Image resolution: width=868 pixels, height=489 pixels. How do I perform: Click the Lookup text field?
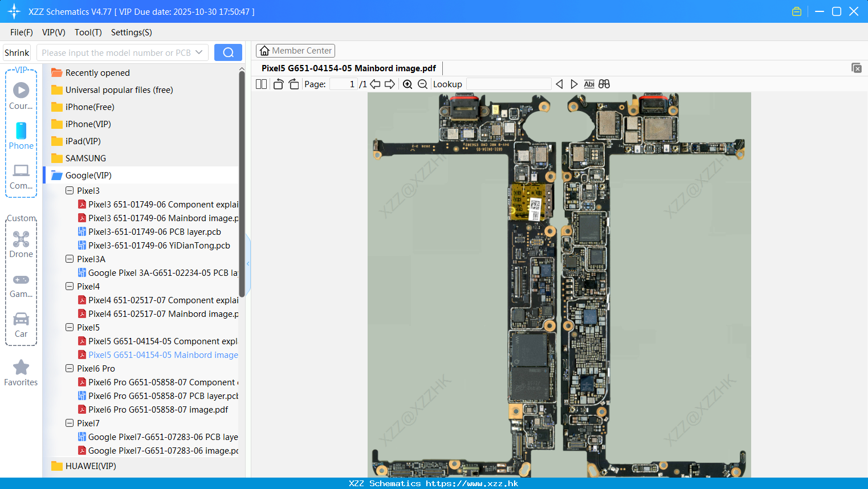point(508,84)
